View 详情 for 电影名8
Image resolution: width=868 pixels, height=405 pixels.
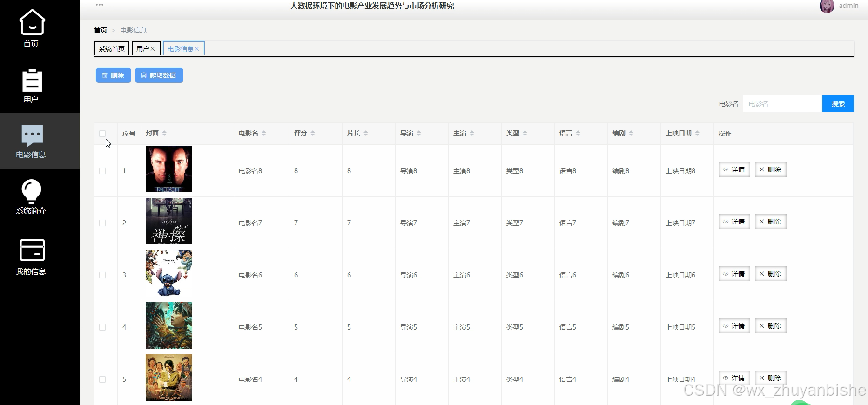click(x=734, y=169)
